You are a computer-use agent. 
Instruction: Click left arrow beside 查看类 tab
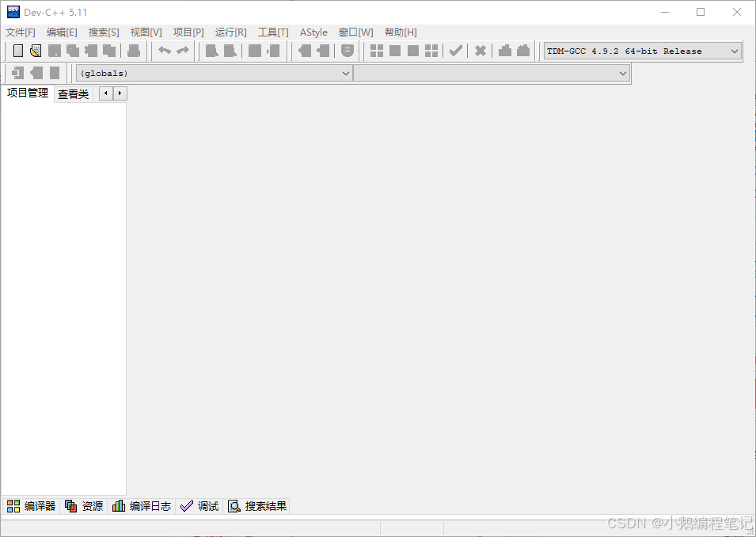coord(105,93)
